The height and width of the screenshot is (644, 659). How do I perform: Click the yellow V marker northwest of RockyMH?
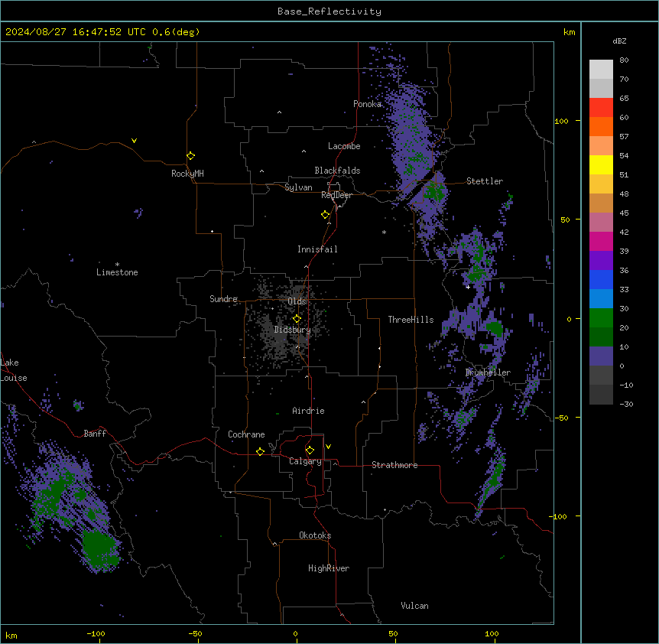[134, 141]
